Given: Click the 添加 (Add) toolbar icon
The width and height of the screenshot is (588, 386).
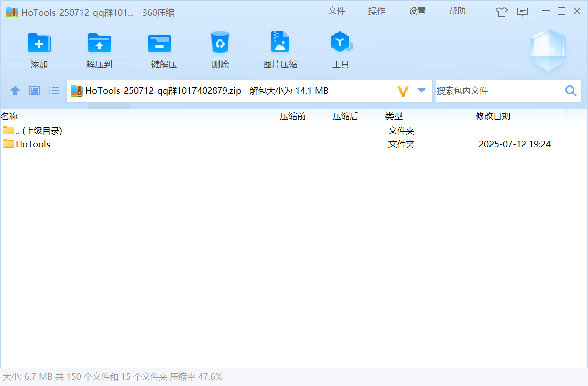Looking at the screenshot, I should [39, 43].
